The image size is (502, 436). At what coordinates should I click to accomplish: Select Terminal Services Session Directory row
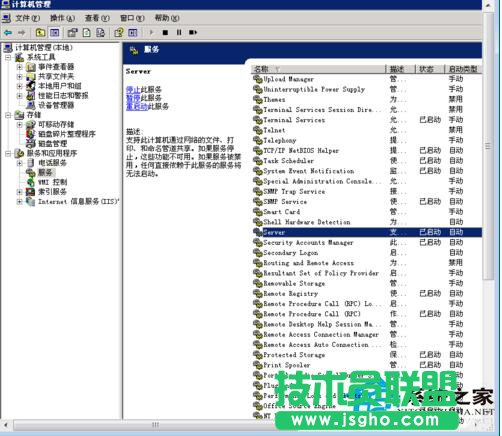coord(367,109)
